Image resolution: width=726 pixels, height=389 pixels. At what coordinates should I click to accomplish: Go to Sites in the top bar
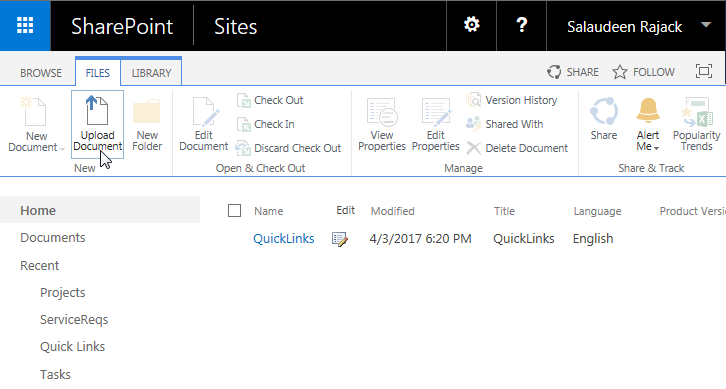235,26
